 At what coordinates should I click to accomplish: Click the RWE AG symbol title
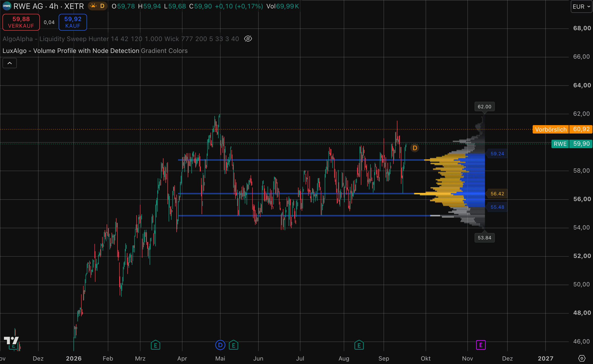coord(48,6)
